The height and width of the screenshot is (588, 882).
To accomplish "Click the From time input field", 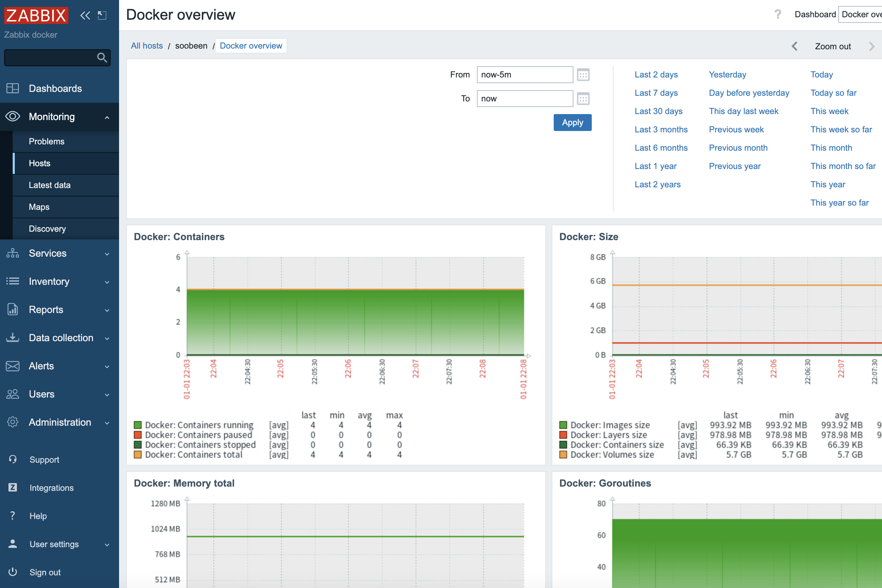I will coord(524,75).
